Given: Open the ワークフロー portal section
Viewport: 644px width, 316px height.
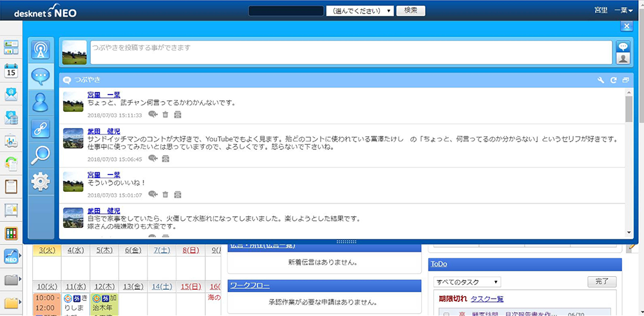Looking at the screenshot, I should [250, 285].
